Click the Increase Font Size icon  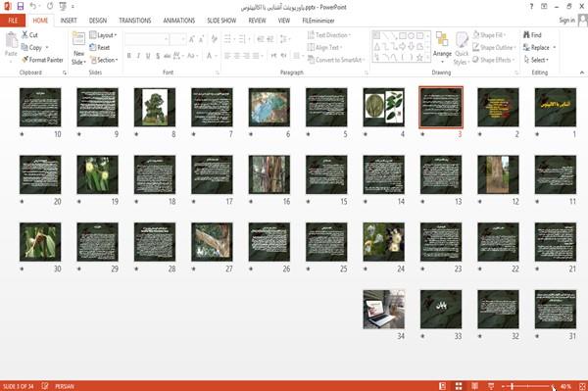tap(192, 39)
